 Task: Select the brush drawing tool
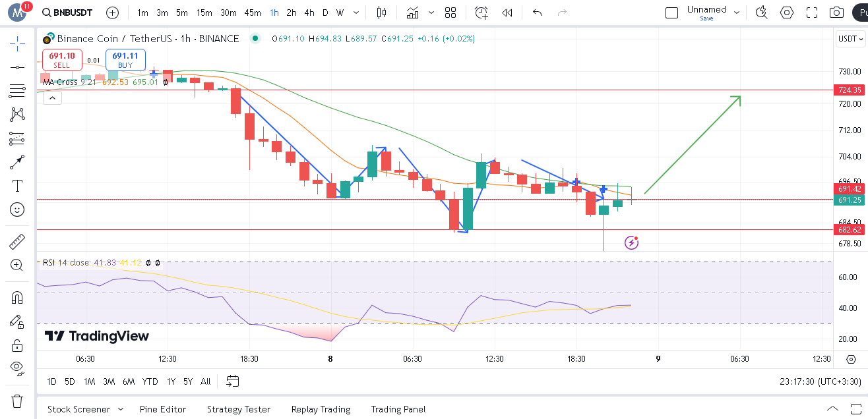17,162
